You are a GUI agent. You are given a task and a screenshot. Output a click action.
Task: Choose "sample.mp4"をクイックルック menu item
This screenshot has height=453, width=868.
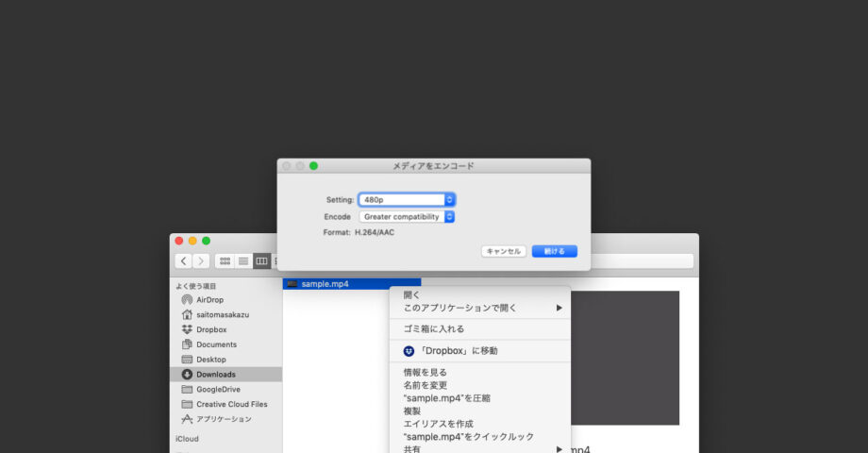pos(480,437)
